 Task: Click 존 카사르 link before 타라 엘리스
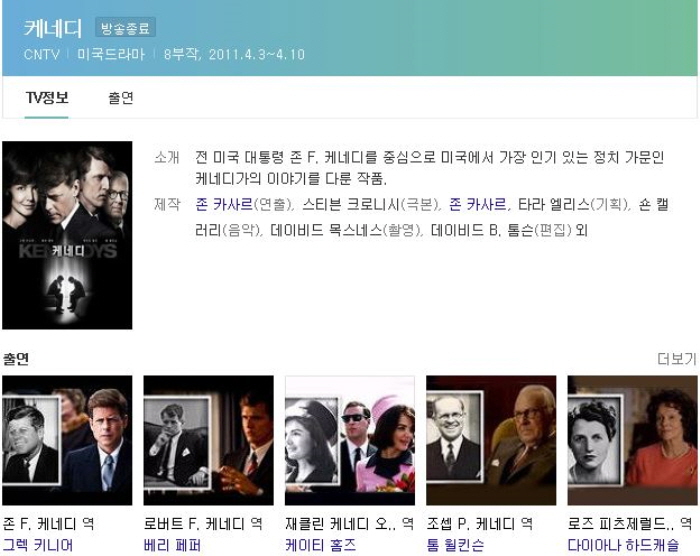pyautogui.click(x=478, y=205)
